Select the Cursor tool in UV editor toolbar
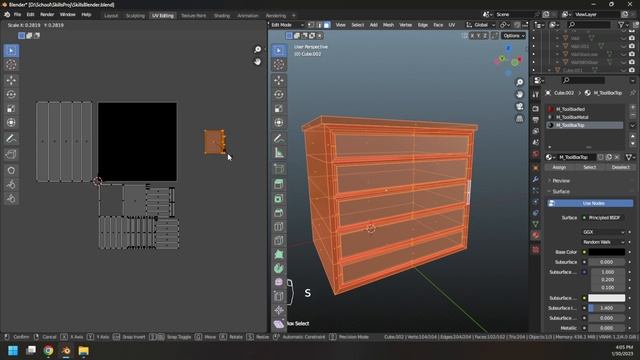The image size is (640, 360). click(x=11, y=65)
